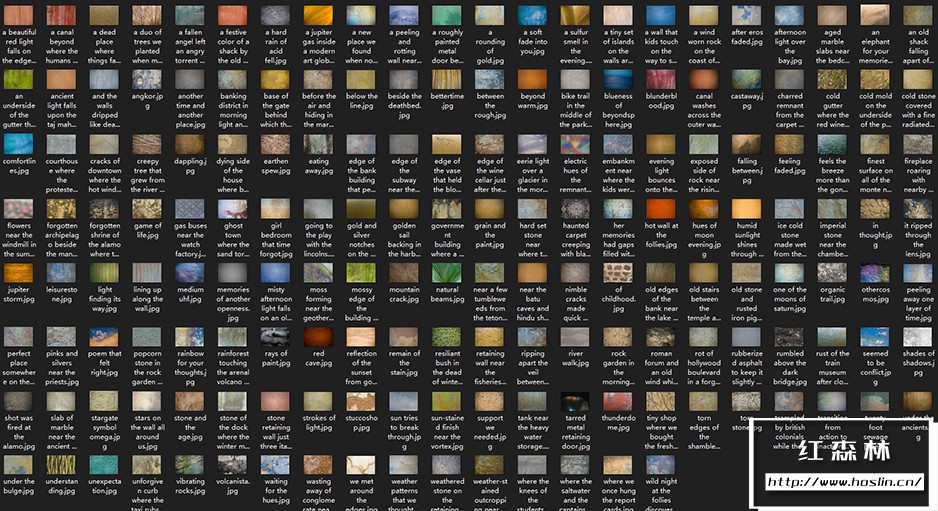
Task: Click the 'hot wall at the follies.jpg' name
Action: click(661, 235)
